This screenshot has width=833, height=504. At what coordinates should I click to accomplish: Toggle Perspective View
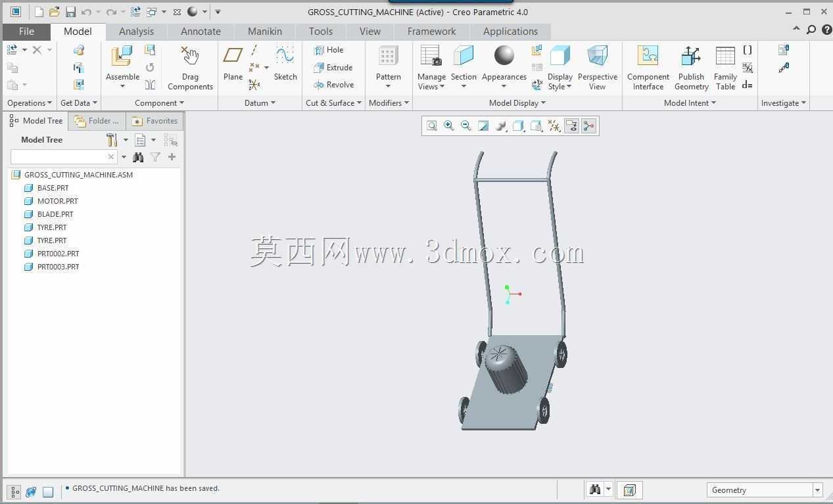(597, 68)
